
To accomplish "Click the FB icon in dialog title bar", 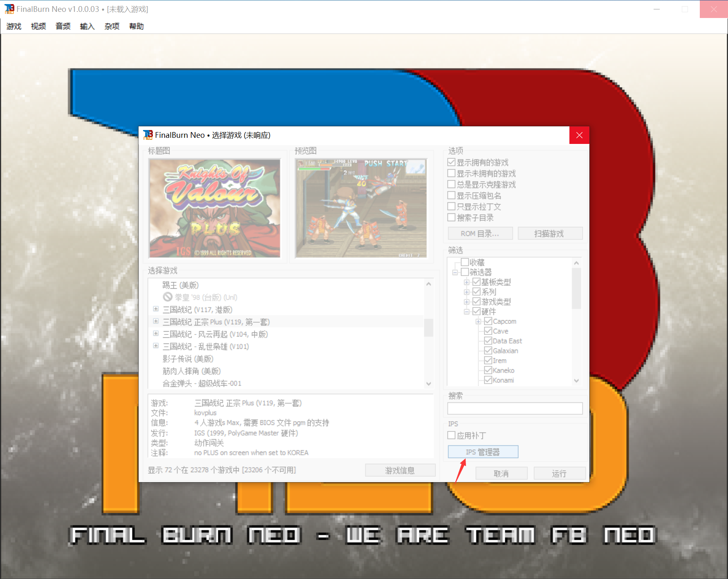I will pyautogui.click(x=148, y=135).
